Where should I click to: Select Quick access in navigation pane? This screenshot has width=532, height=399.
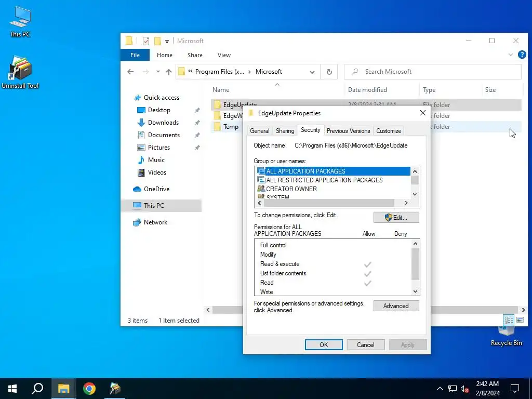point(161,98)
